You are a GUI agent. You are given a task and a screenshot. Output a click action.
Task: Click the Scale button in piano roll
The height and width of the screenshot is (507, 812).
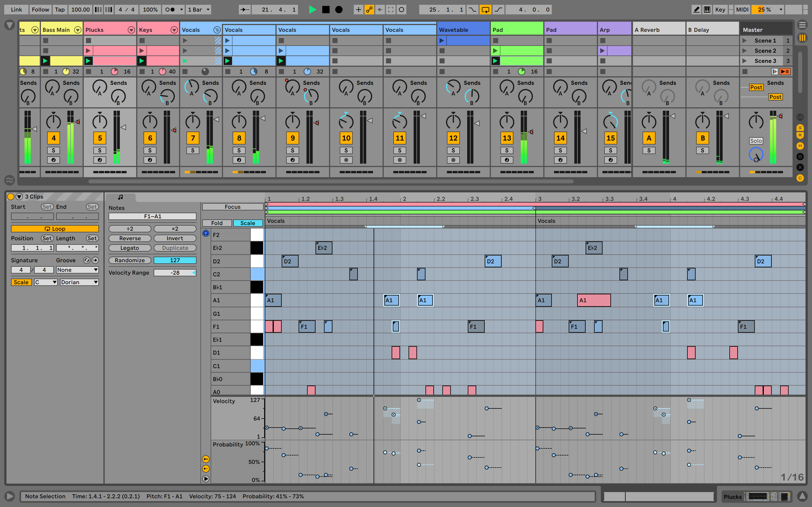tap(247, 223)
